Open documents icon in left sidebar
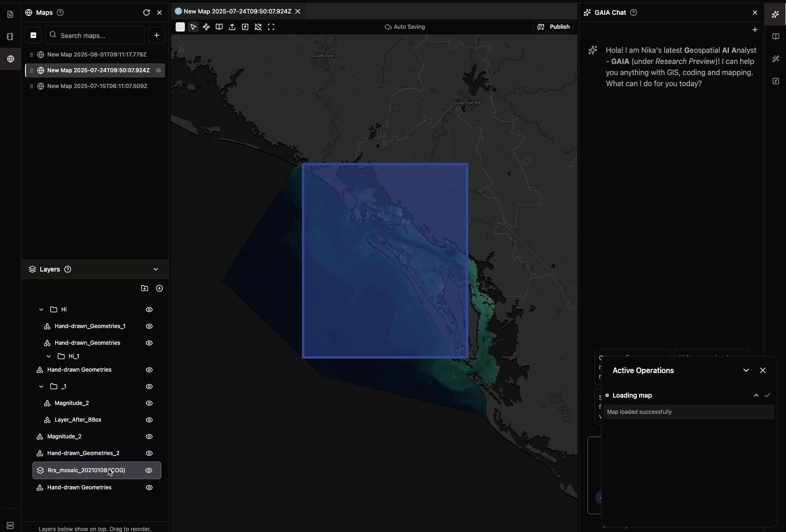Viewport: 786px width, 532px height. pos(10,14)
